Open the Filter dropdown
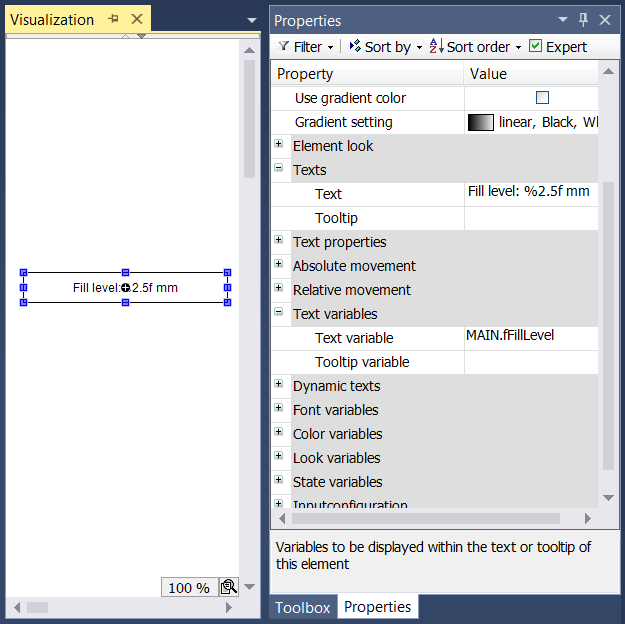 (x=306, y=47)
